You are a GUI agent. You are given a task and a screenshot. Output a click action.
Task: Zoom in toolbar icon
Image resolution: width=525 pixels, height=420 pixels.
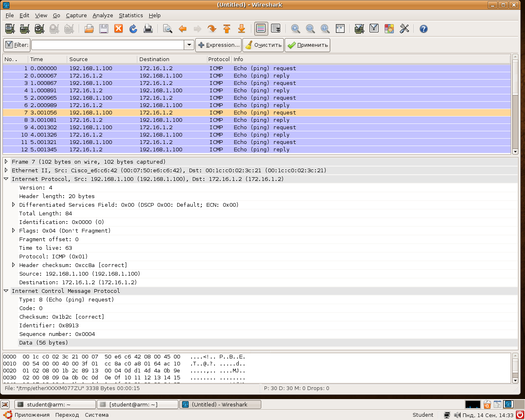(295, 29)
